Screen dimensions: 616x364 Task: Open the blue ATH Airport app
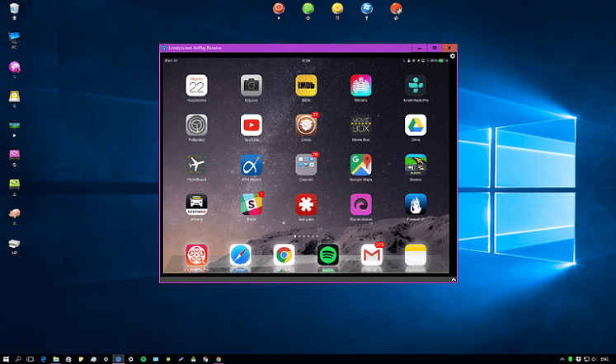[x=252, y=165]
